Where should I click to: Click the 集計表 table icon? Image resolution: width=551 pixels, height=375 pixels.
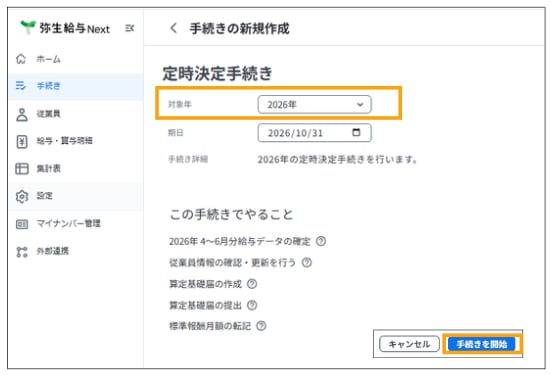(22, 169)
